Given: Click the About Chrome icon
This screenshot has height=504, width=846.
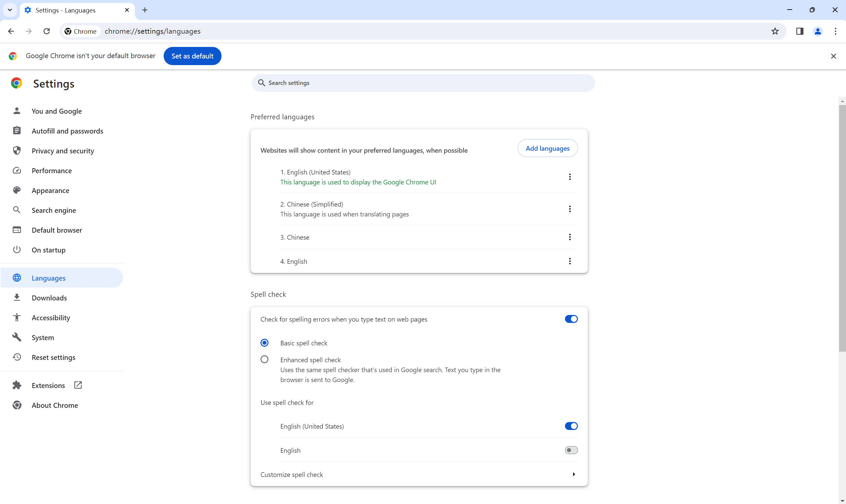Looking at the screenshot, I should point(17,405).
